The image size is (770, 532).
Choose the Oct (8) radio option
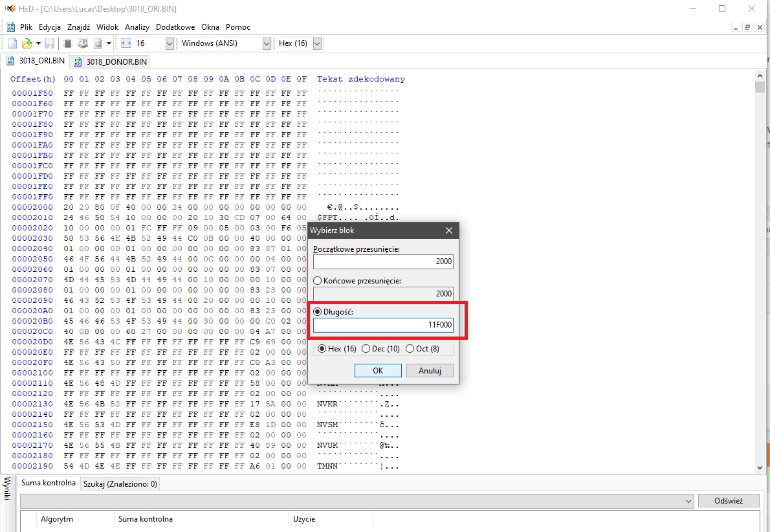point(423,349)
